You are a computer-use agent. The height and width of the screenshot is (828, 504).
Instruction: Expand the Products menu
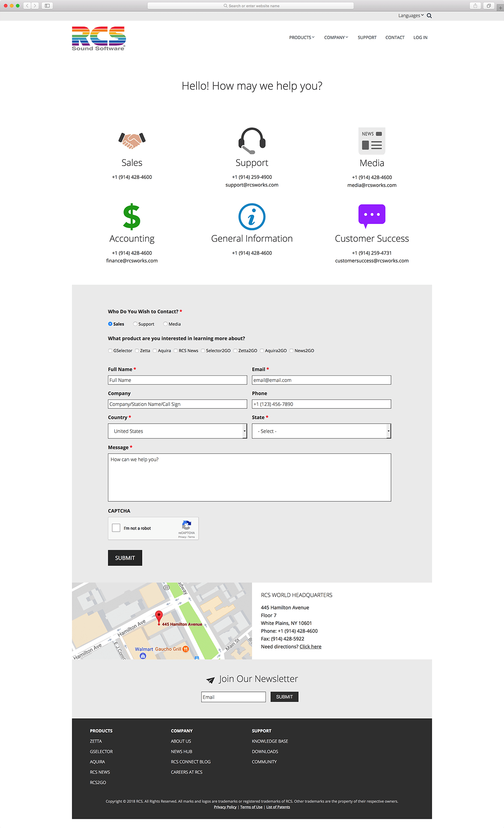[302, 37]
